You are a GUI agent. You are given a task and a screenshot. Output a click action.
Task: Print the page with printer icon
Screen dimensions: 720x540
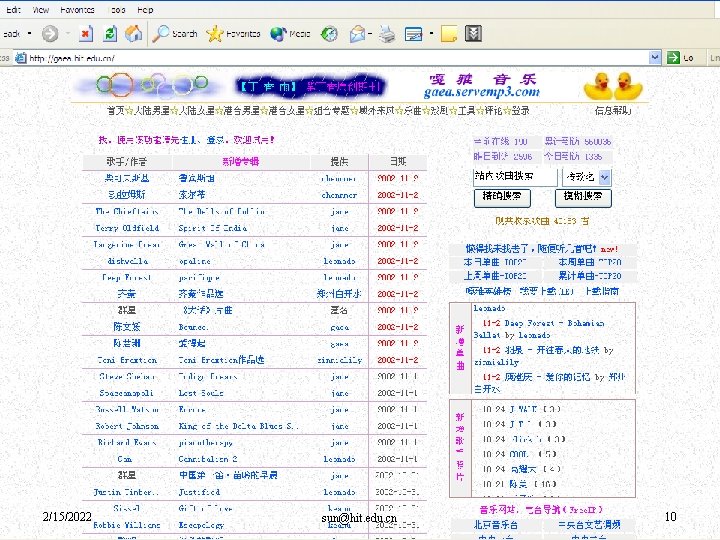pos(387,34)
